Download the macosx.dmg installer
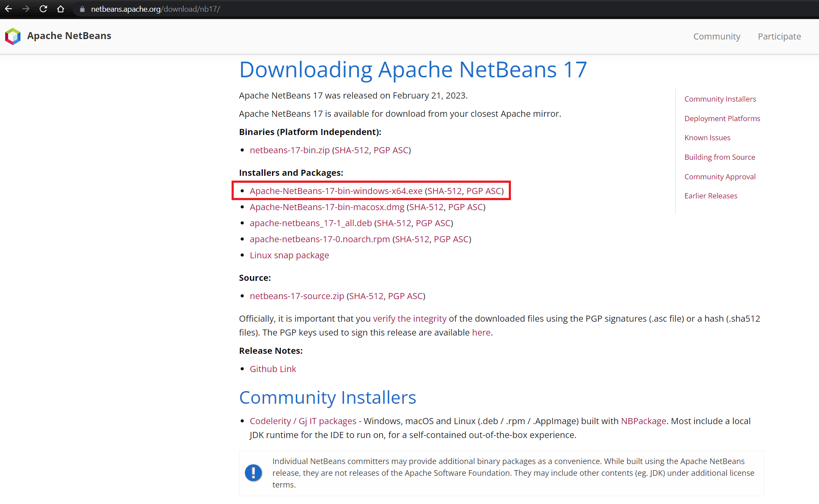 tap(327, 207)
